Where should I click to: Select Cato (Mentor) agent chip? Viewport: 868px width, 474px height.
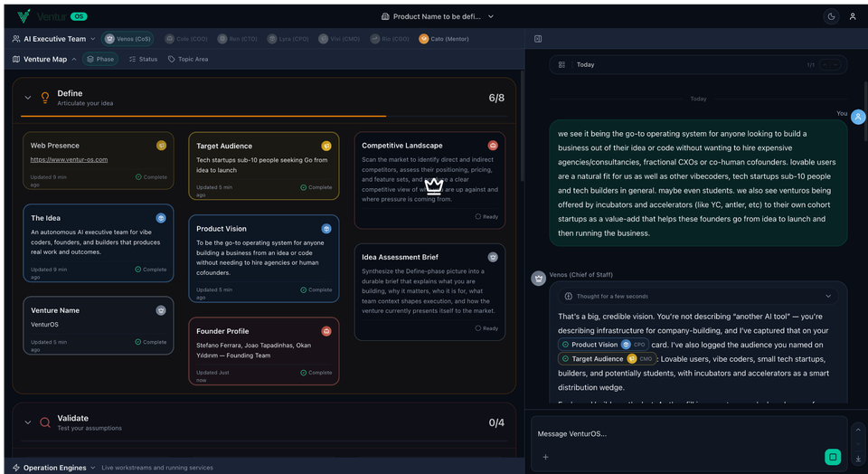coord(443,39)
